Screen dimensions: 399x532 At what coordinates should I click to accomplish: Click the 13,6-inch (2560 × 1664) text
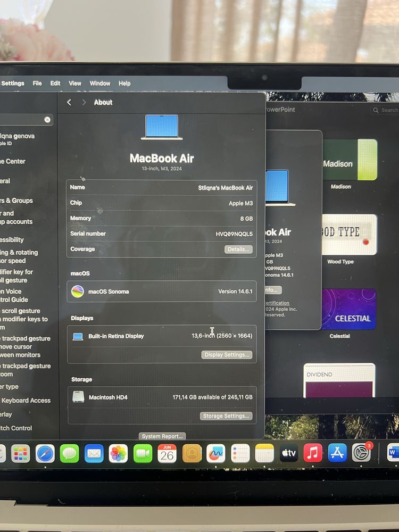(222, 336)
